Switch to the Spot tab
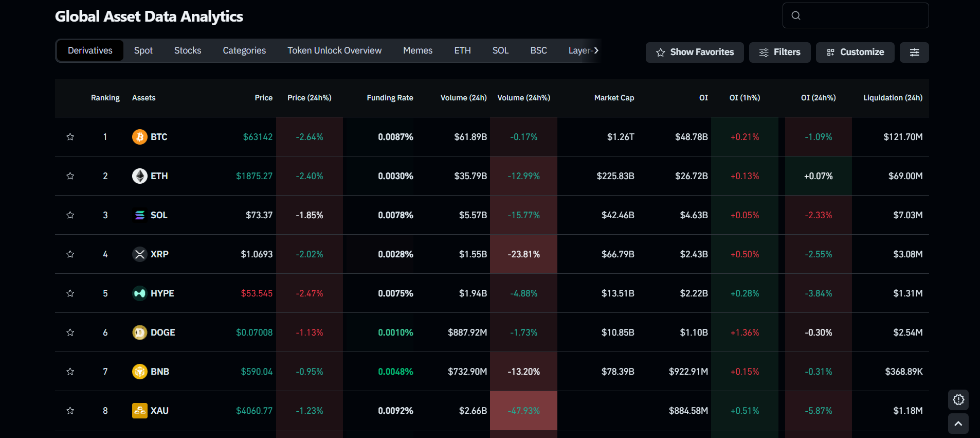Viewport: 980px width, 438px height. pos(143,50)
